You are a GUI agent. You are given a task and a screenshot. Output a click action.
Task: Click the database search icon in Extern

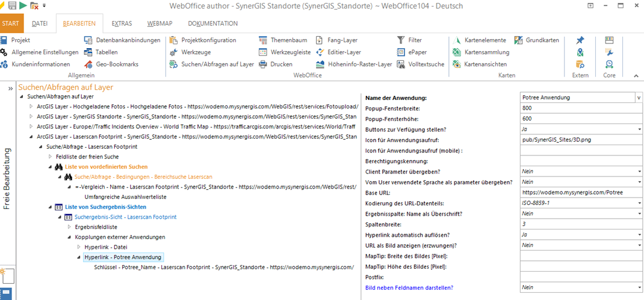point(580,64)
